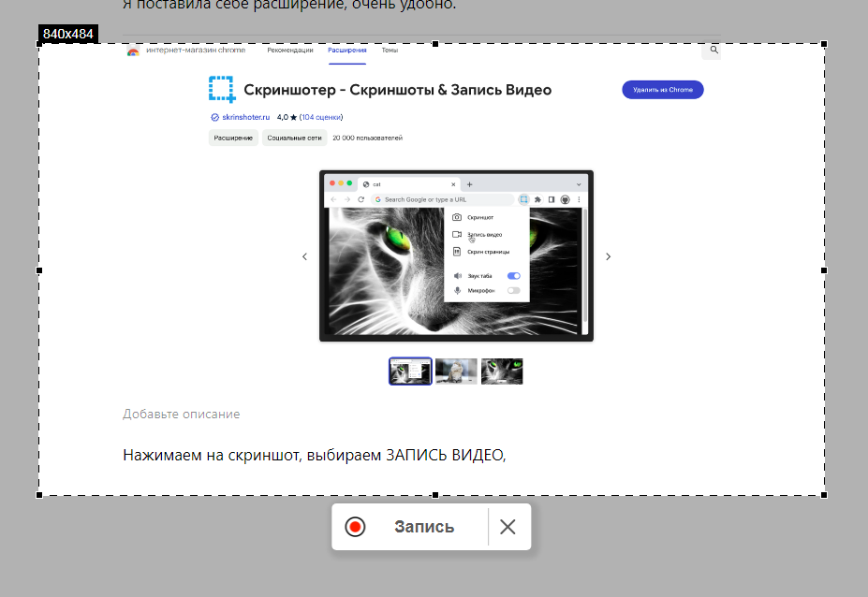Open three-dot menu in preview browser
This screenshot has width=868, height=597.
click(579, 199)
